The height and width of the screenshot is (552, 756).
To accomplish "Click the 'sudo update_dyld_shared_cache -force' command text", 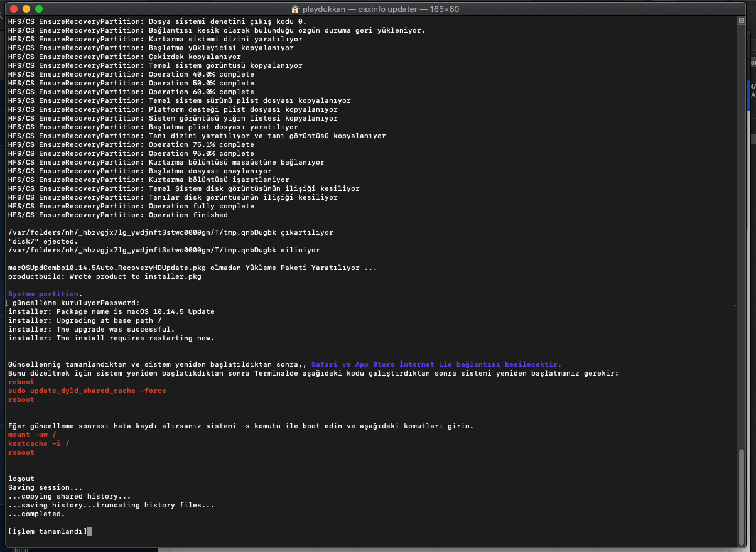I will 87,391.
